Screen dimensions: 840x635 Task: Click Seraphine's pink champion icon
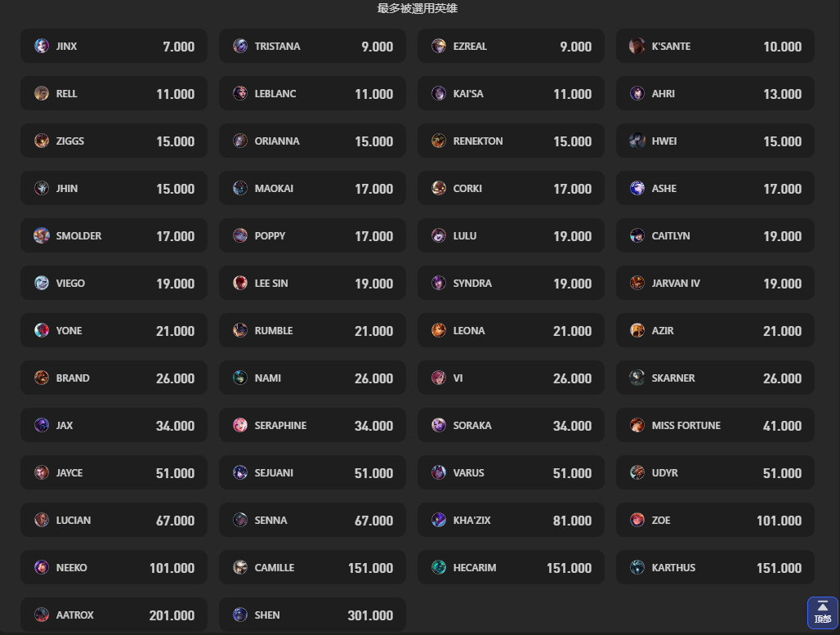(x=240, y=426)
